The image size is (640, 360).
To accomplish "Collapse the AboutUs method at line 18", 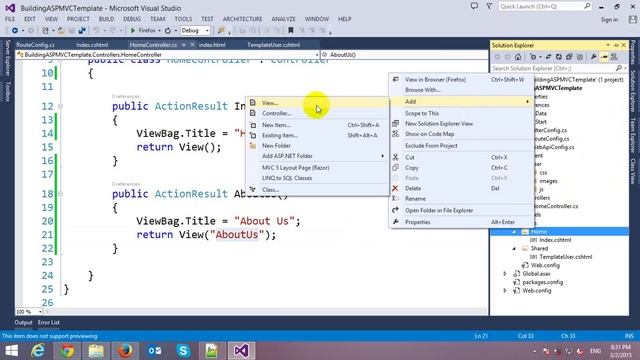I will click(x=60, y=194).
